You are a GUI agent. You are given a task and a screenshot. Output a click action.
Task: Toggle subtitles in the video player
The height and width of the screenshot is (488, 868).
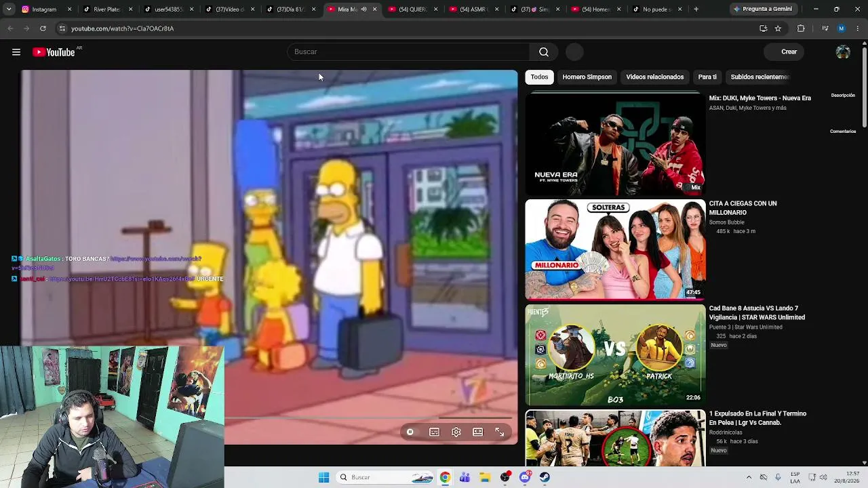click(x=435, y=432)
